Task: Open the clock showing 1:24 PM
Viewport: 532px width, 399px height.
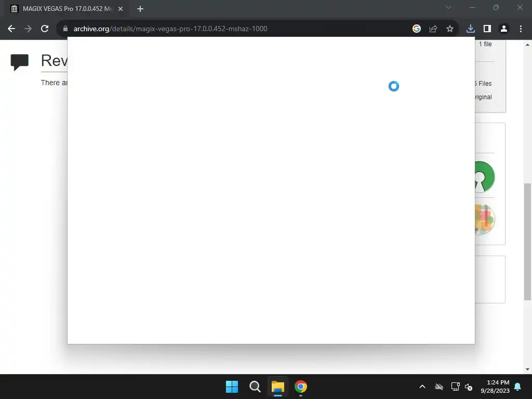Action: [x=495, y=387]
